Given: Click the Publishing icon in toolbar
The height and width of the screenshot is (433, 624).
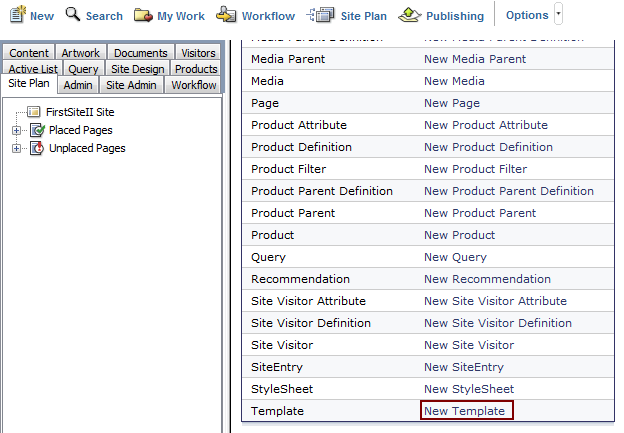Looking at the screenshot, I should pos(410,15).
